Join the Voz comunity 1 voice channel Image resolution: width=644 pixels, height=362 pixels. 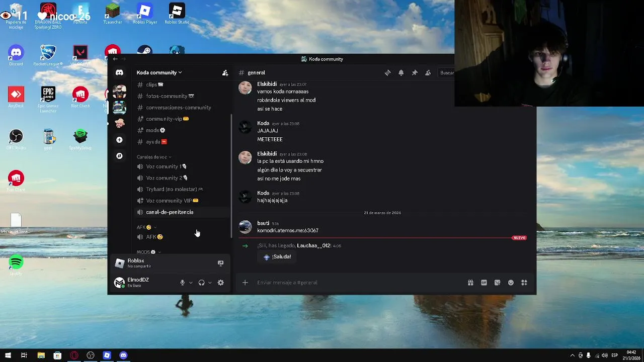pos(182,166)
